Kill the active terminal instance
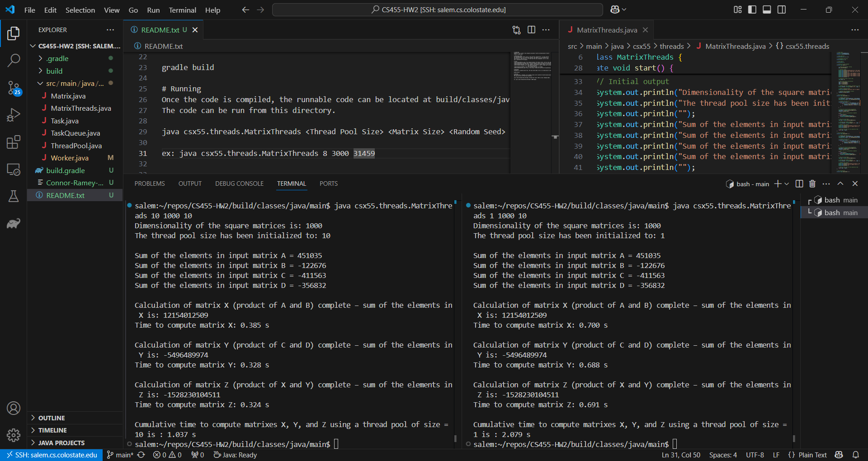Screen dimensions: 868x461 click(812, 183)
